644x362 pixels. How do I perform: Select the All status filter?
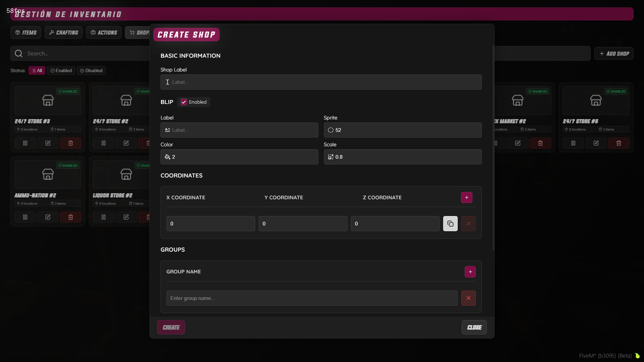click(x=37, y=71)
